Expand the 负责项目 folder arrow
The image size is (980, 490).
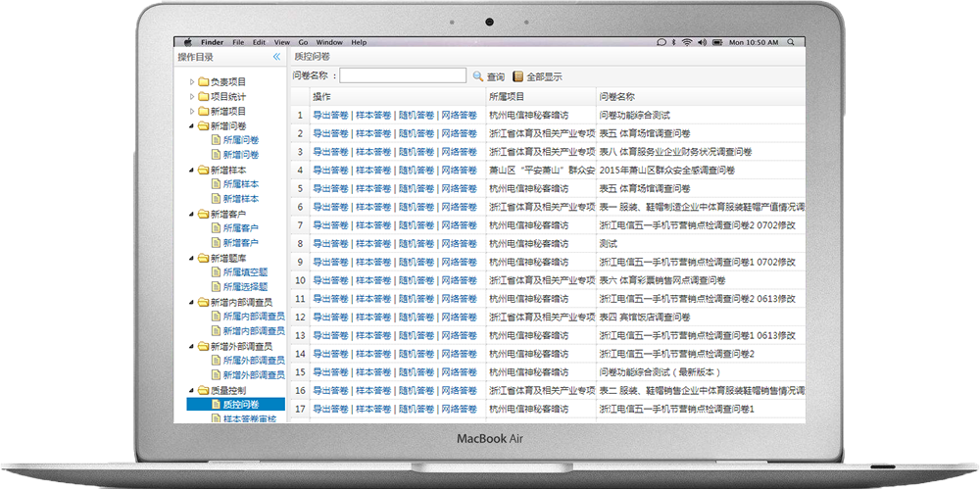[193, 82]
